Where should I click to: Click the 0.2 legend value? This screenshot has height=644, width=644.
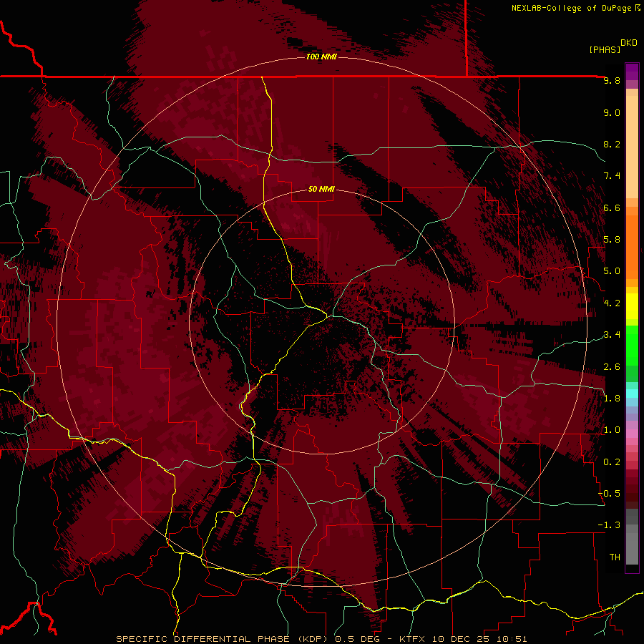click(612, 462)
